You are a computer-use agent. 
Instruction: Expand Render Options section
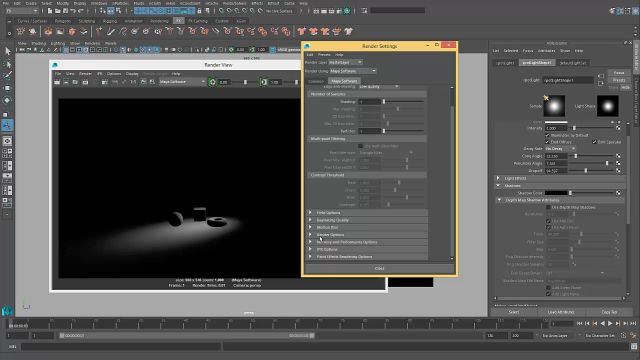pyautogui.click(x=367, y=235)
